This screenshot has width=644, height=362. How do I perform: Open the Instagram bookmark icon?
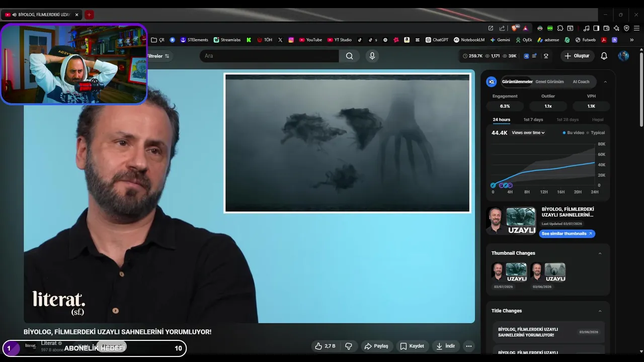click(291, 40)
